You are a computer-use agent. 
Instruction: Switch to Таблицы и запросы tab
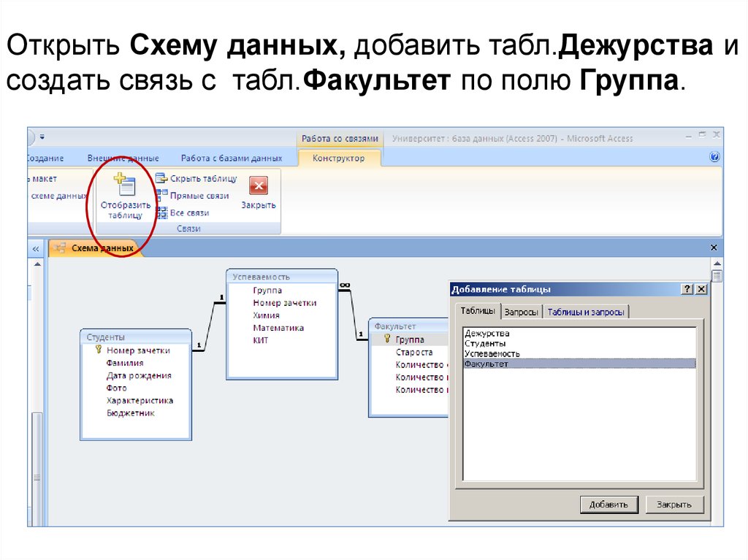(x=586, y=312)
